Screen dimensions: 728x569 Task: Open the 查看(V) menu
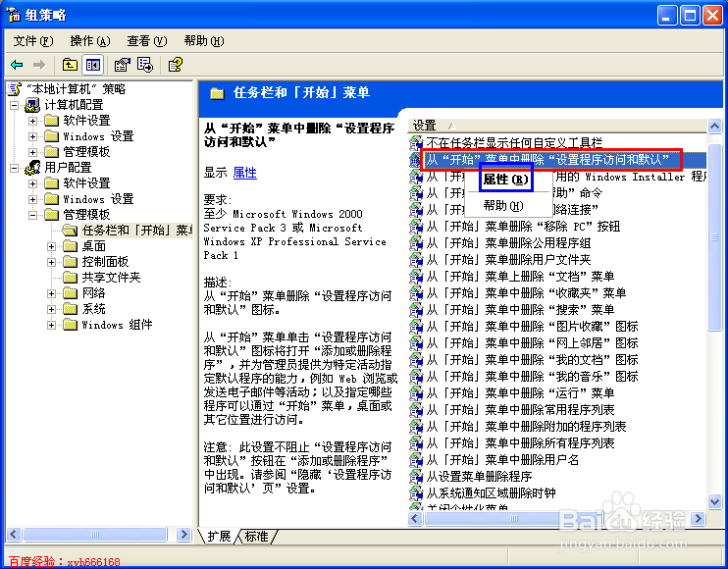tap(147, 41)
